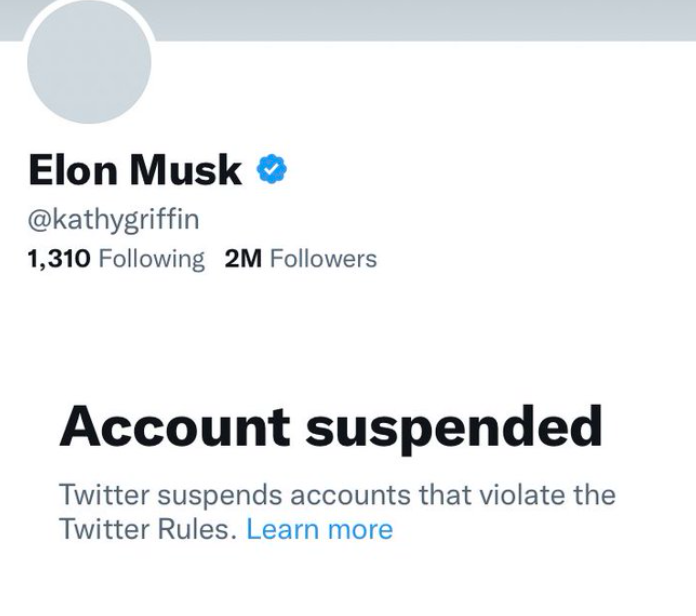Open the 2M Followers list
This screenshot has width=696, height=616.
[301, 259]
